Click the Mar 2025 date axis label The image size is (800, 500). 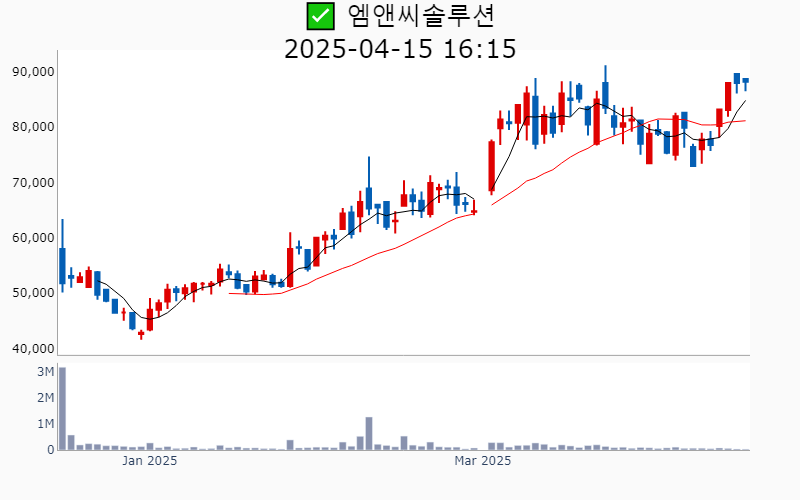click(x=483, y=461)
